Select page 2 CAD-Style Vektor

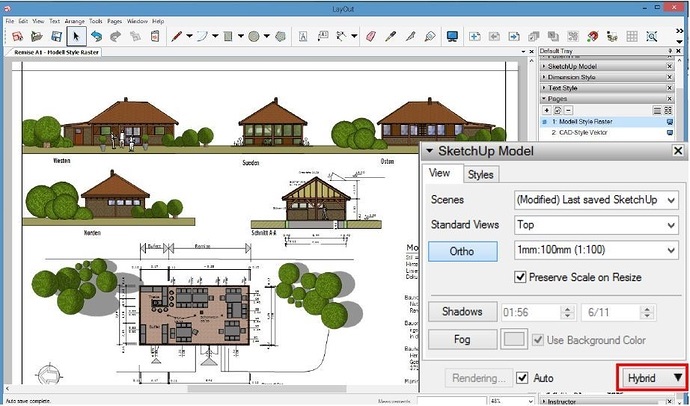coord(586,132)
